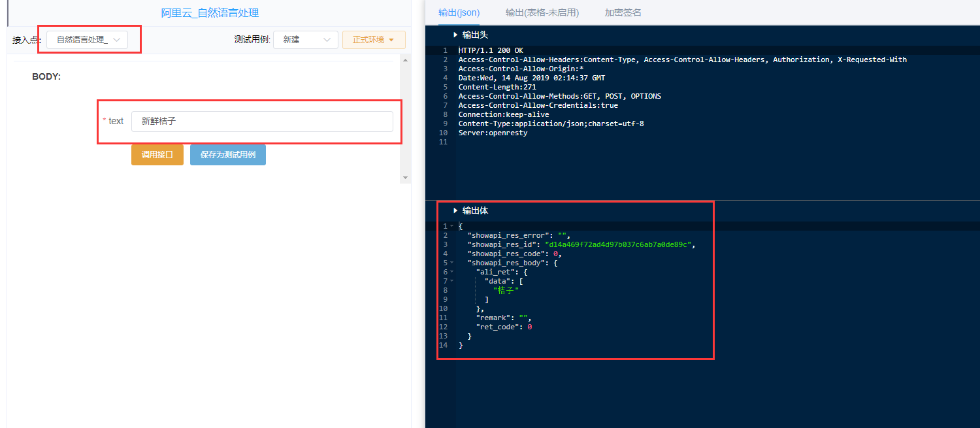Click the showapi_res_error line
Image resolution: width=980 pixels, height=428 pixels.
pyautogui.click(x=519, y=235)
